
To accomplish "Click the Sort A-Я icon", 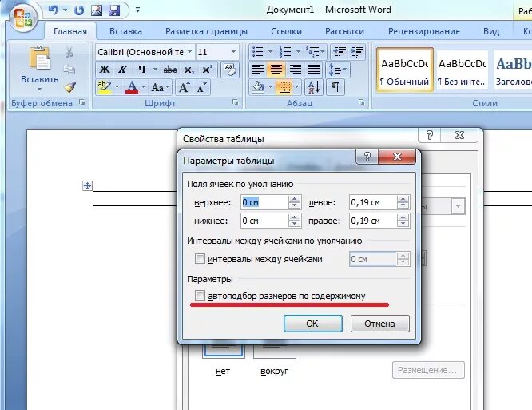I will tap(314, 87).
